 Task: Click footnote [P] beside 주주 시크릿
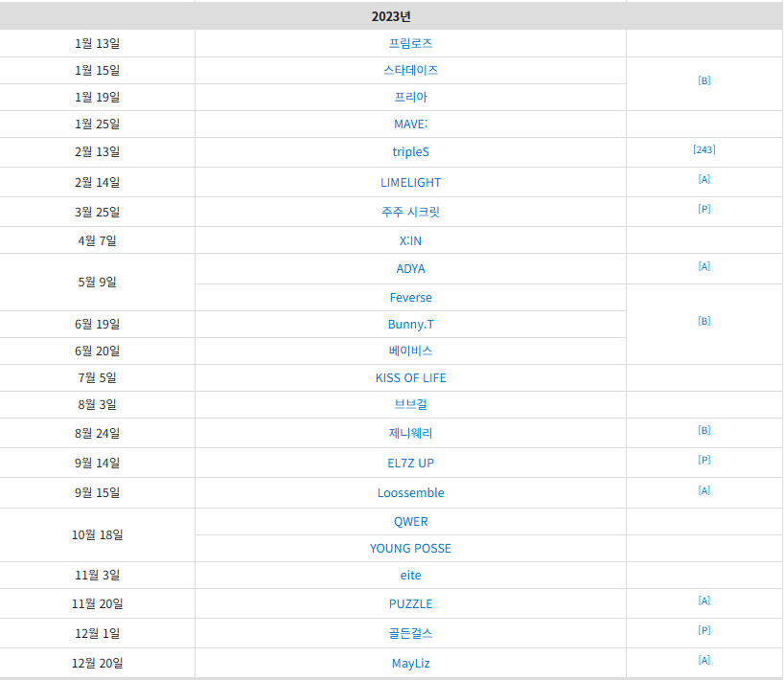[704, 209]
